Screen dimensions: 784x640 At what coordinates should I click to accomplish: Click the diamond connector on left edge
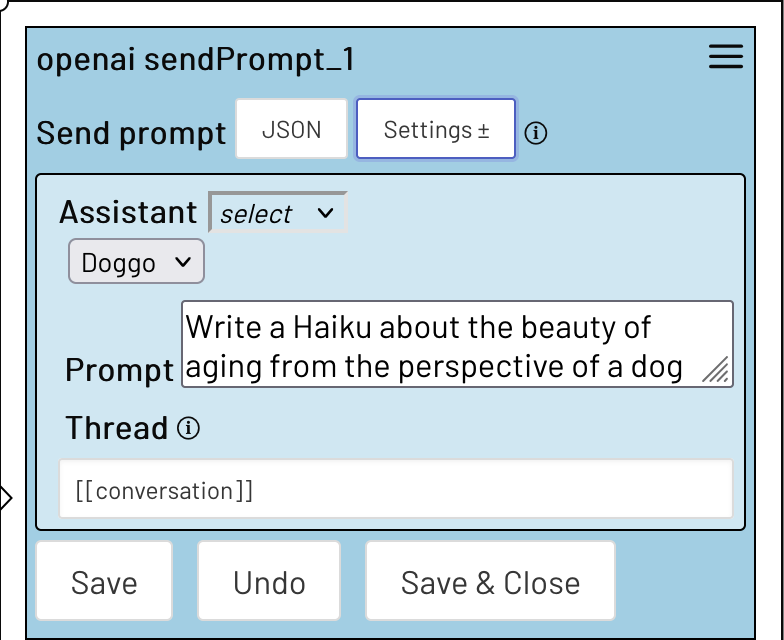(4, 498)
